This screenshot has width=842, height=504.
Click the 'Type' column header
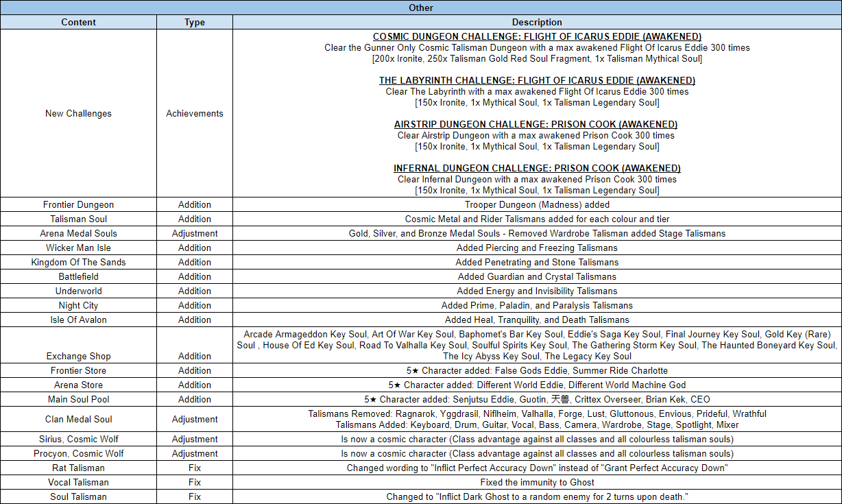point(195,22)
